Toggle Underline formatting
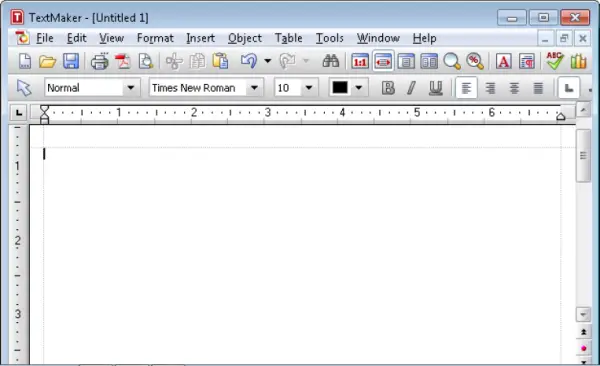600x366 pixels. coord(435,88)
